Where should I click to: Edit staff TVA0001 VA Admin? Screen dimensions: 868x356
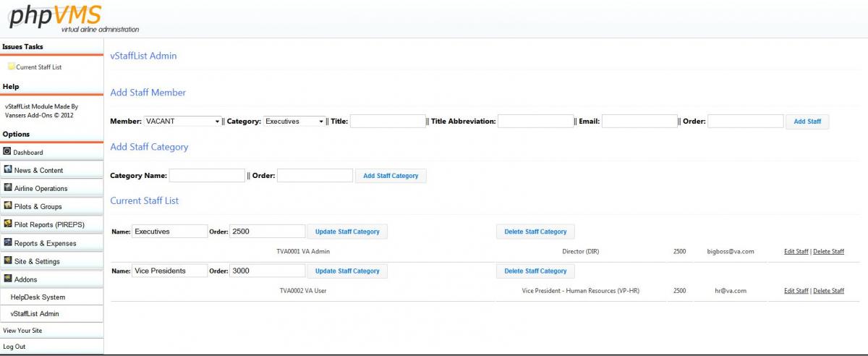pyautogui.click(x=796, y=251)
